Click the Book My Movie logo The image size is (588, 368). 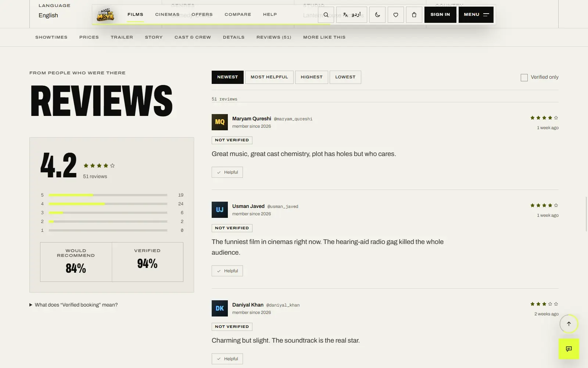pos(105,15)
